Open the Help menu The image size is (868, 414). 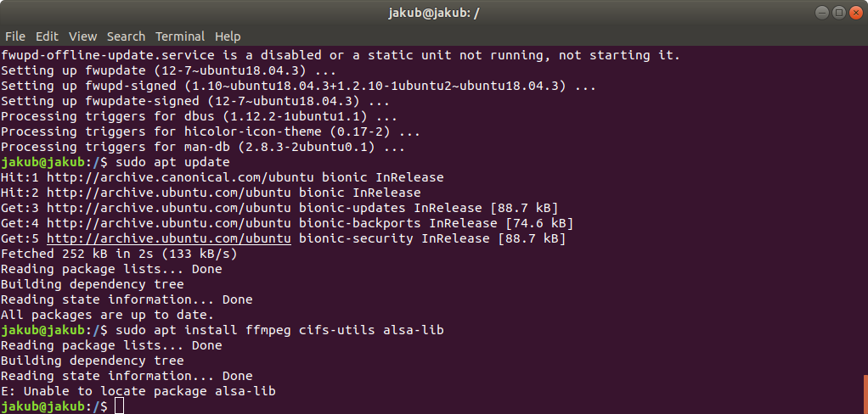point(228,36)
